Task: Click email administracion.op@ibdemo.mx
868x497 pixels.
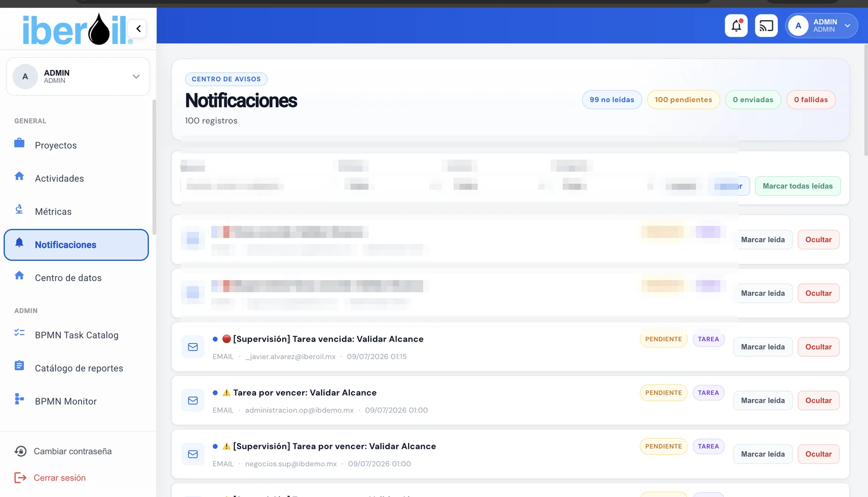Action: (299, 410)
